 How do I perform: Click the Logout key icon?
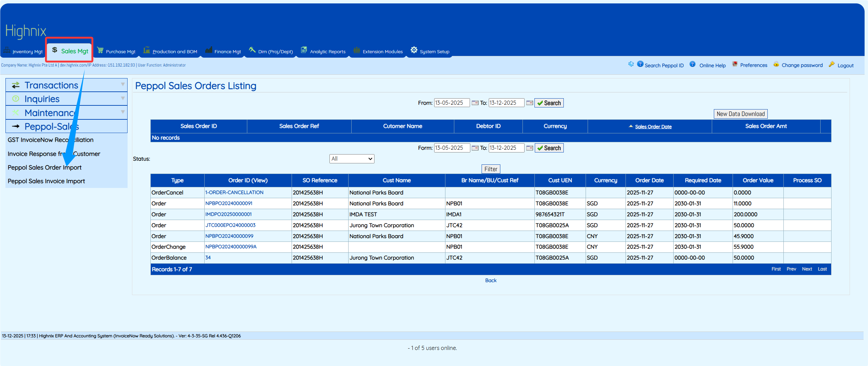point(832,64)
